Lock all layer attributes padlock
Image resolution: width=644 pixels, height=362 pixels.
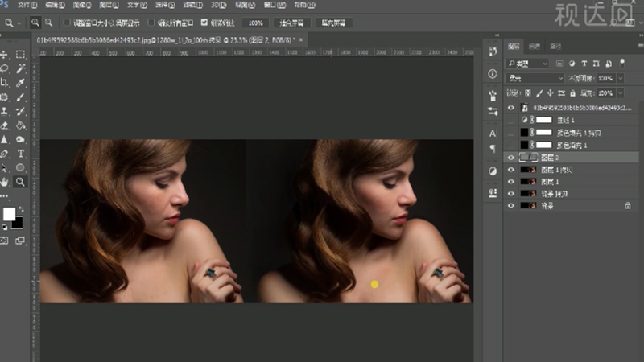coord(572,93)
